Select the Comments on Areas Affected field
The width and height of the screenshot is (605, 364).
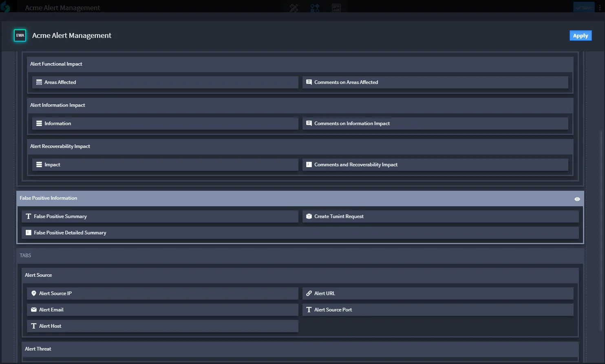pyautogui.click(x=435, y=82)
